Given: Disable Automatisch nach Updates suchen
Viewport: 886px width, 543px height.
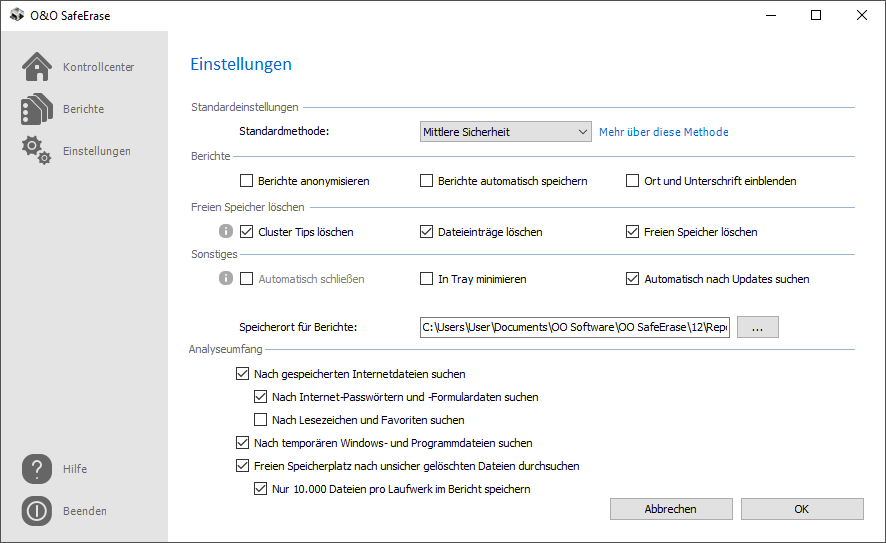Looking at the screenshot, I should click(x=633, y=279).
